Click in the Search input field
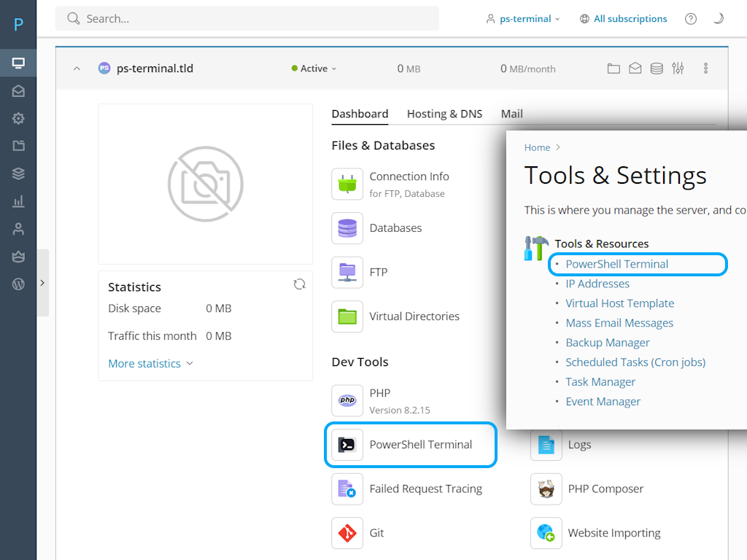 click(248, 19)
